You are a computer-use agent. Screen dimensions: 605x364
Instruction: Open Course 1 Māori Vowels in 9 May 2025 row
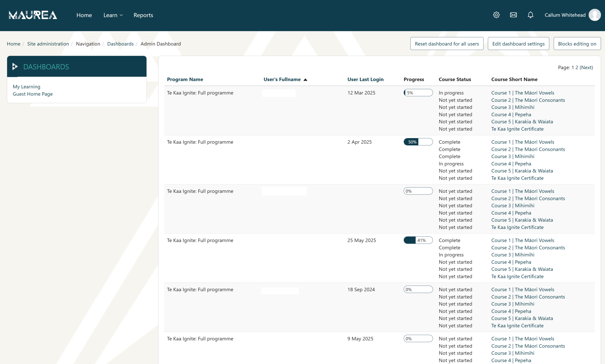(523, 339)
